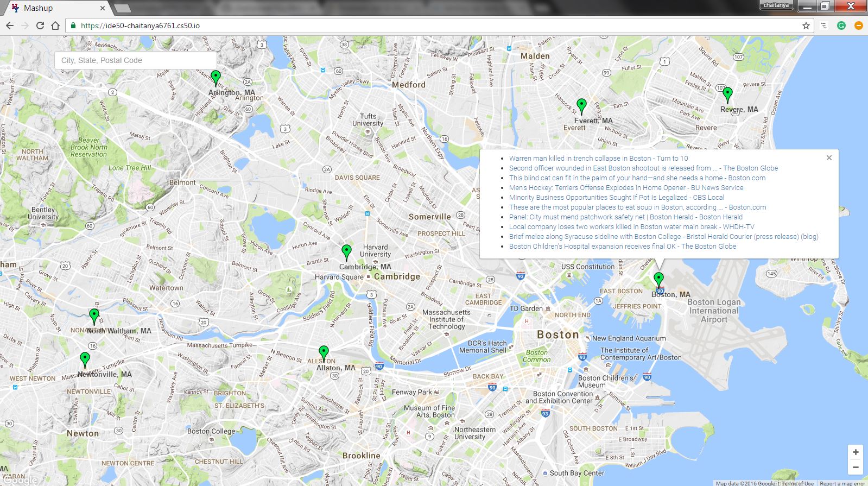Click the Arlington, MA green map marker
This screenshot has width=868, height=486.
click(x=216, y=78)
